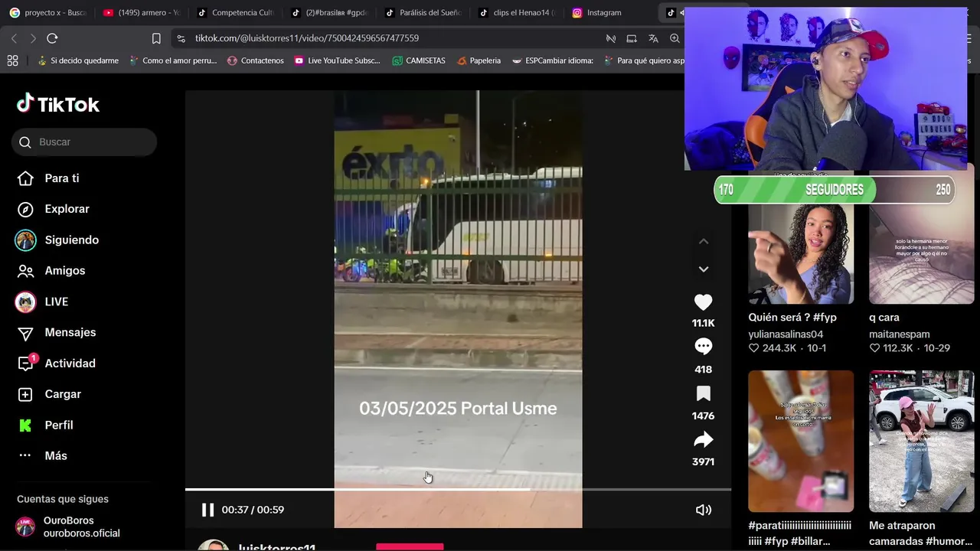Click the '03/05/2025 Portal Usme' caption
The height and width of the screenshot is (551, 980).
click(x=458, y=409)
